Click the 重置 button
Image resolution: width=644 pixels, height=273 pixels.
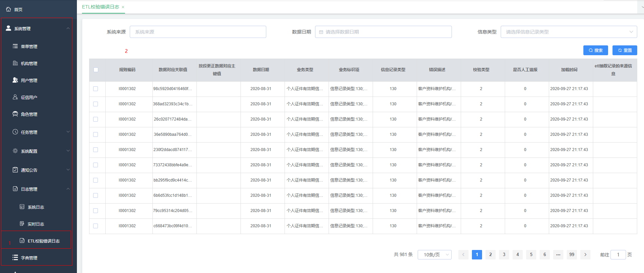[625, 50]
